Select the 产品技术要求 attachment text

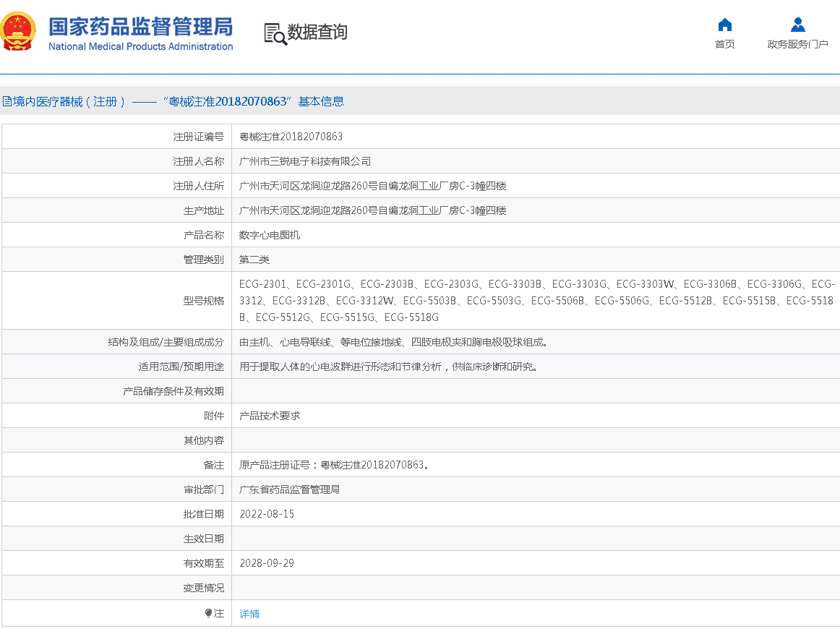pos(270,416)
